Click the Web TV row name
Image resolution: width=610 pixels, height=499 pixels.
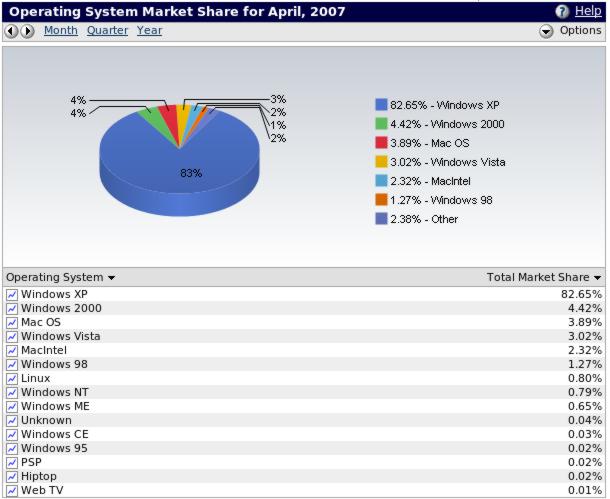[x=42, y=490]
